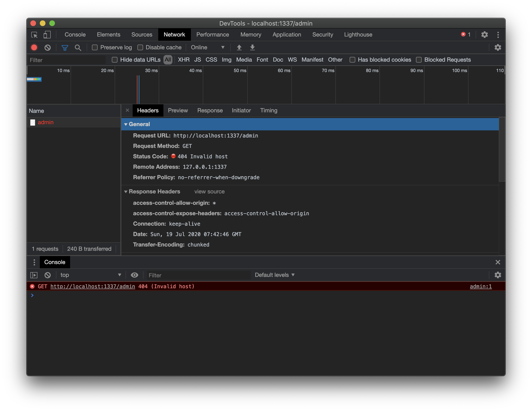This screenshot has width=532, height=411.
Task: Open the Online throttling dropdown
Action: click(208, 47)
